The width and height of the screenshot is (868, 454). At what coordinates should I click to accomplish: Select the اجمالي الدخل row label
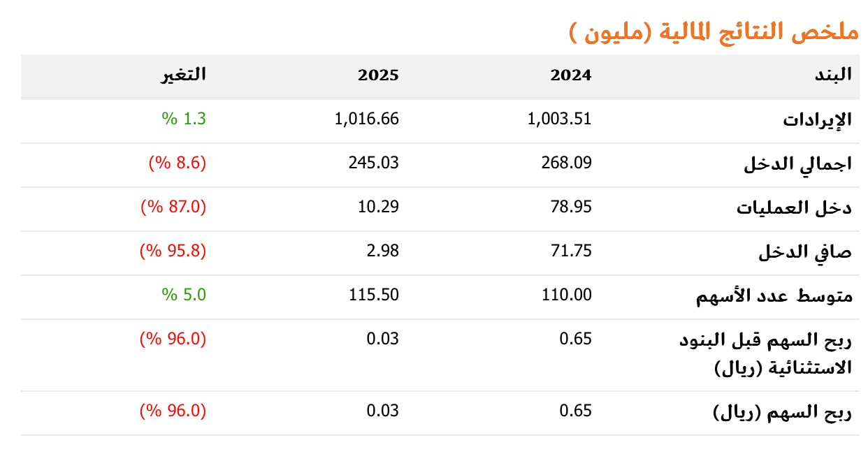pyautogui.click(x=797, y=164)
